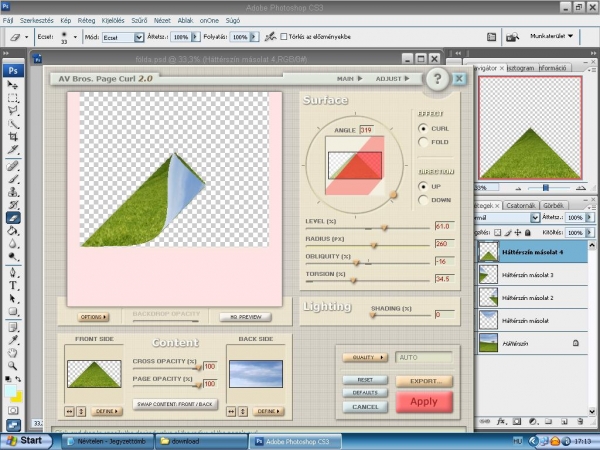Open the brush preset picker arrow

point(75,37)
